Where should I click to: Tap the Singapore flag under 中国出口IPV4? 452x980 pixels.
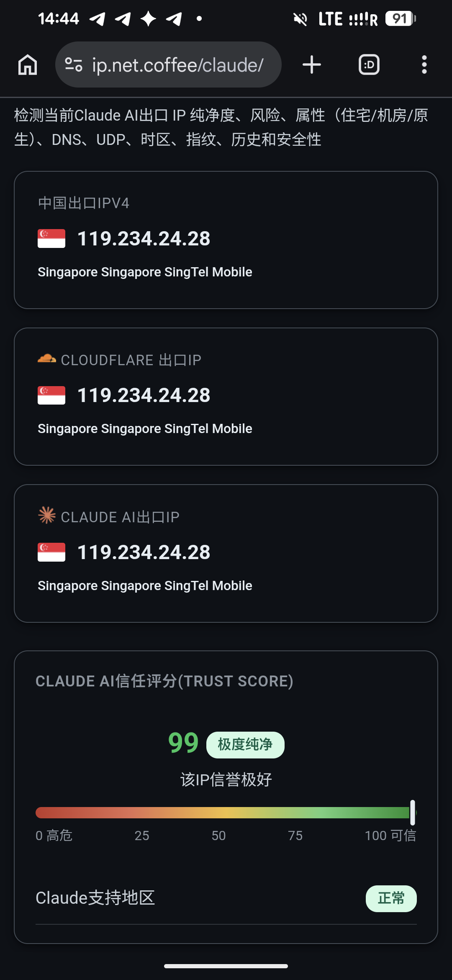[51, 238]
